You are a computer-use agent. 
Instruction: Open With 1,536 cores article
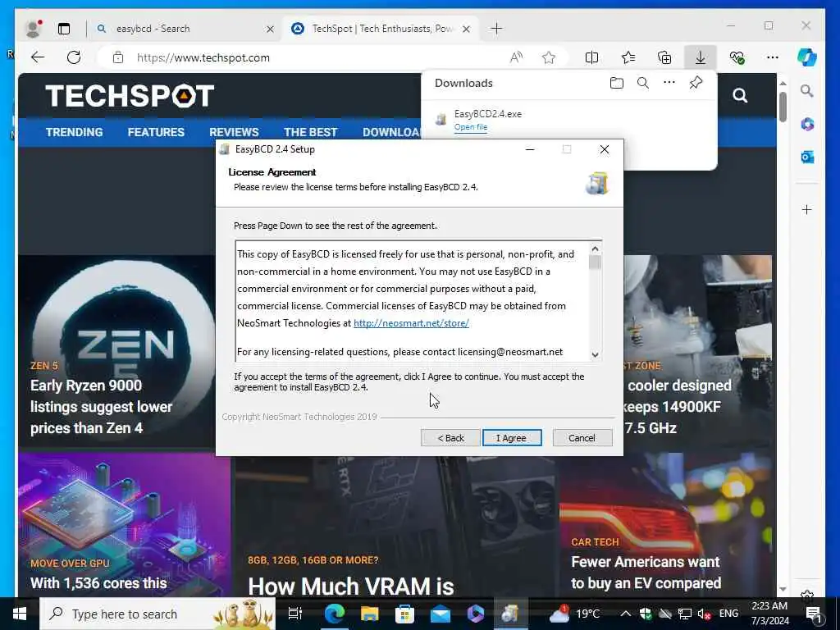coord(98,583)
